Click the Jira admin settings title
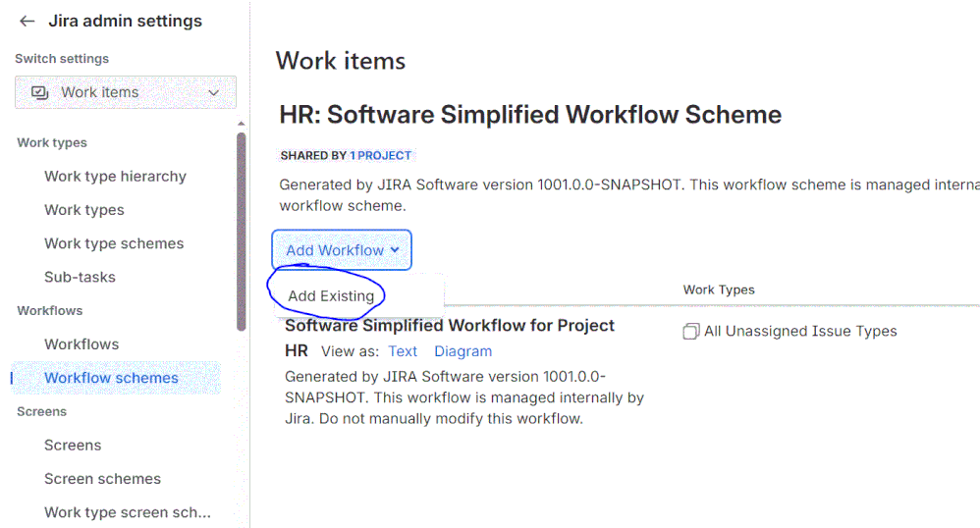Viewport: 980px width, 528px height. [125, 22]
